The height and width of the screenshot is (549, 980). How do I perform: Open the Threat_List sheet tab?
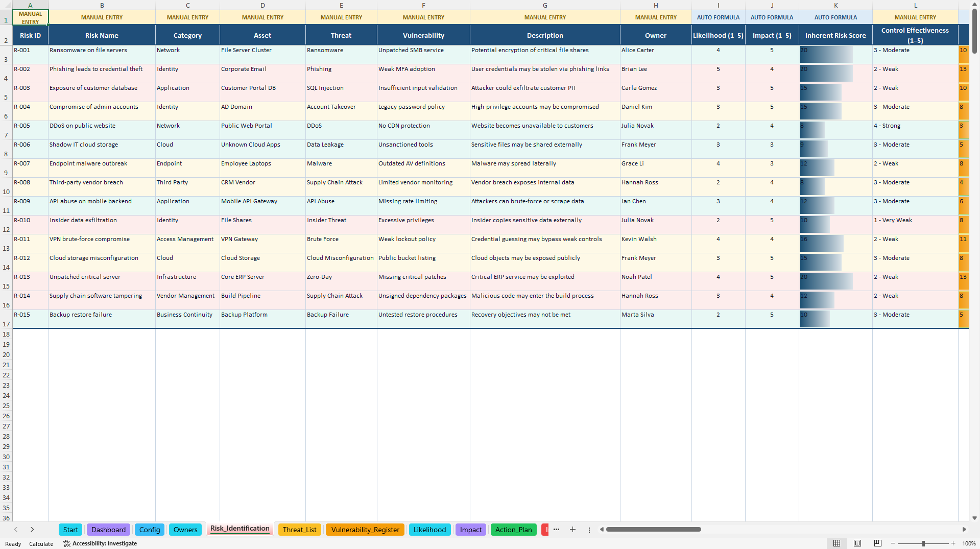click(300, 530)
